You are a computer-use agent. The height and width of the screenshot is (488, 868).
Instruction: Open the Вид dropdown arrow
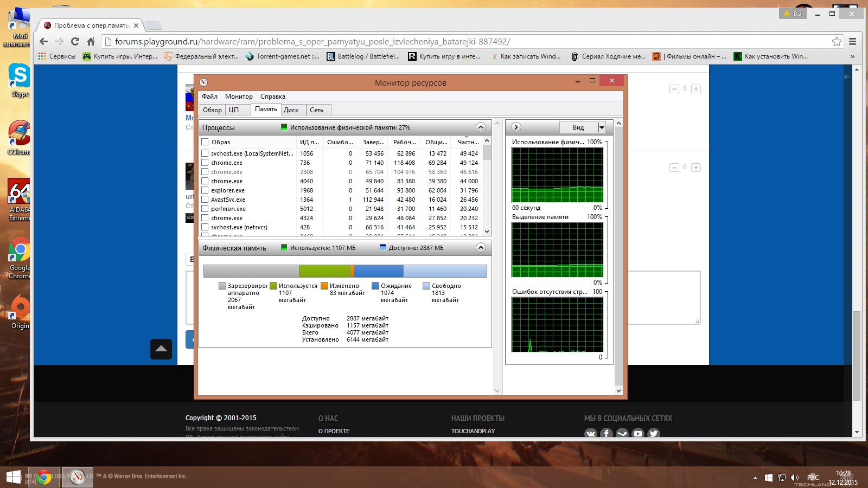click(601, 127)
